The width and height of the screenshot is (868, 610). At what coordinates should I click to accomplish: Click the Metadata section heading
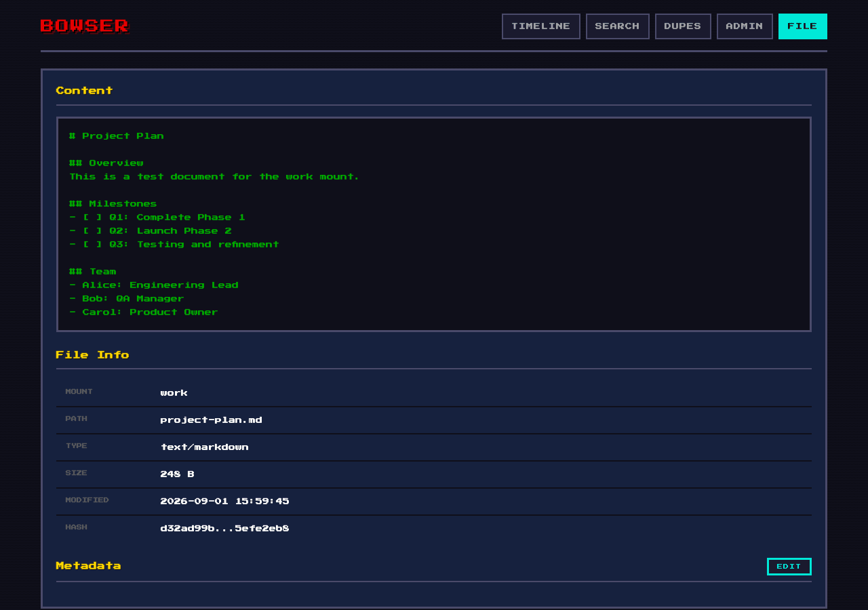click(x=89, y=566)
